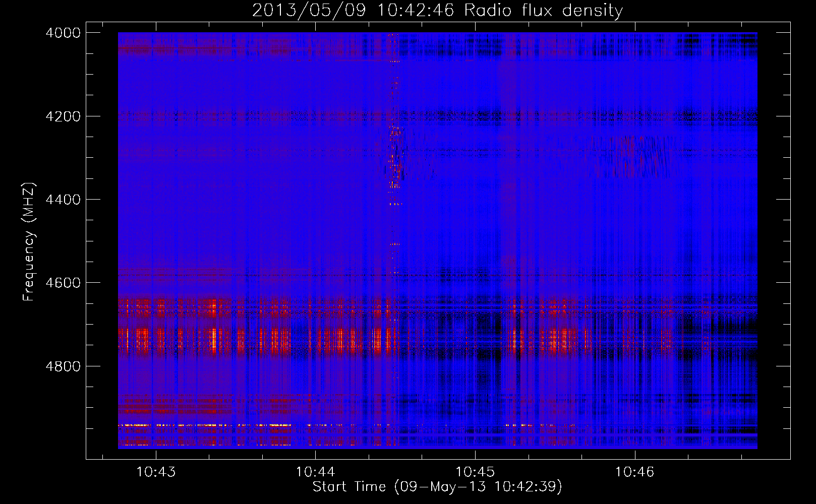The height and width of the screenshot is (504, 816).
Task: Click the 4000 frequency tick label
Action: coord(63,33)
